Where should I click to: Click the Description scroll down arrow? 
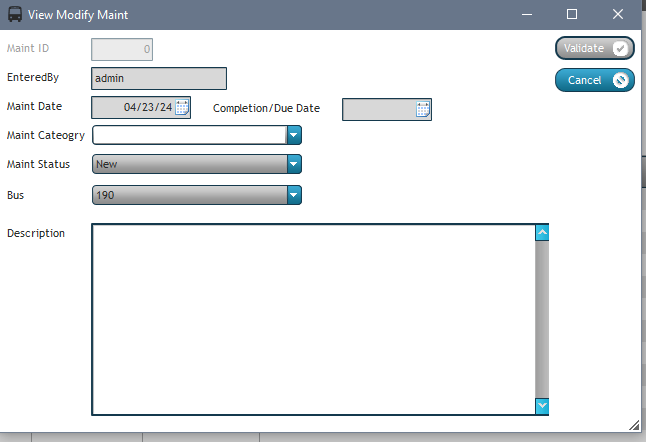coord(542,405)
